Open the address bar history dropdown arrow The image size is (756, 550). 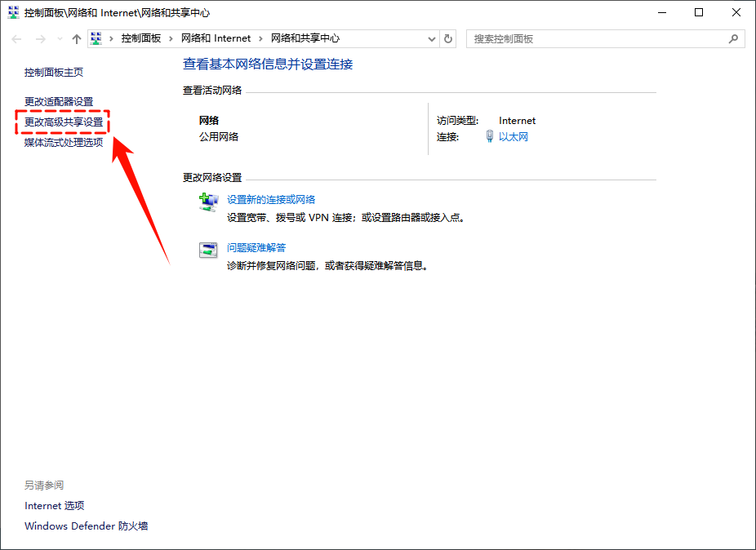click(432, 38)
